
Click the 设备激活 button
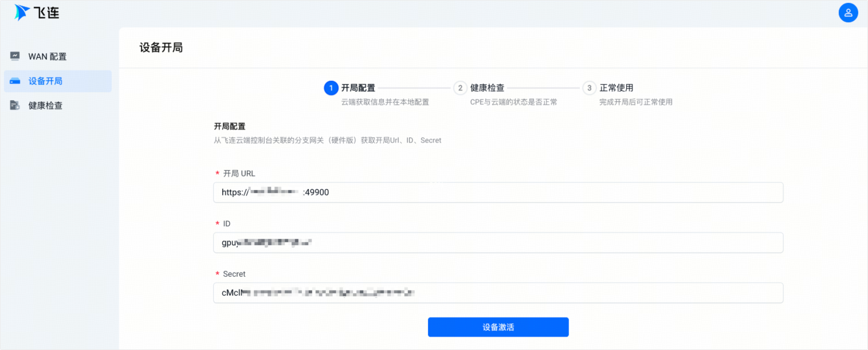click(x=498, y=327)
